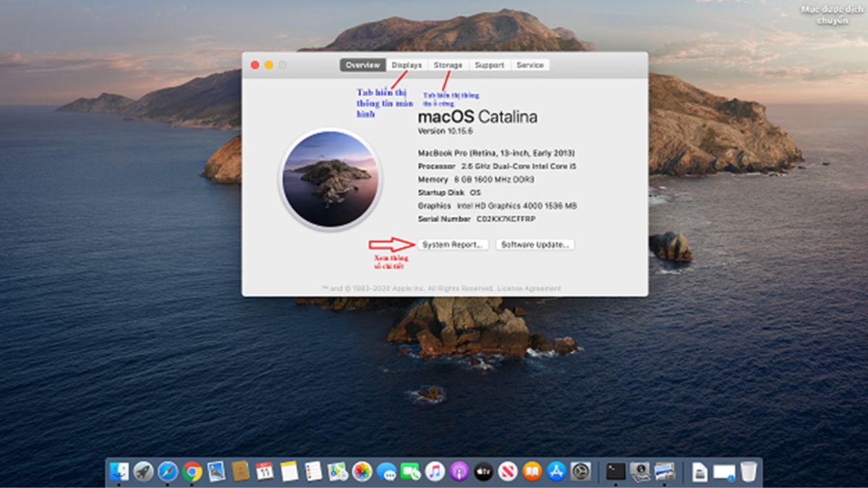
Task: Launch Launchpad rocket icon in dock
Action: click(144, 472)
